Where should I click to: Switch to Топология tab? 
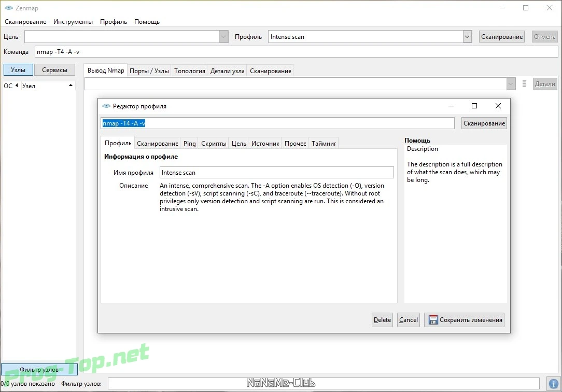point(190,71)
